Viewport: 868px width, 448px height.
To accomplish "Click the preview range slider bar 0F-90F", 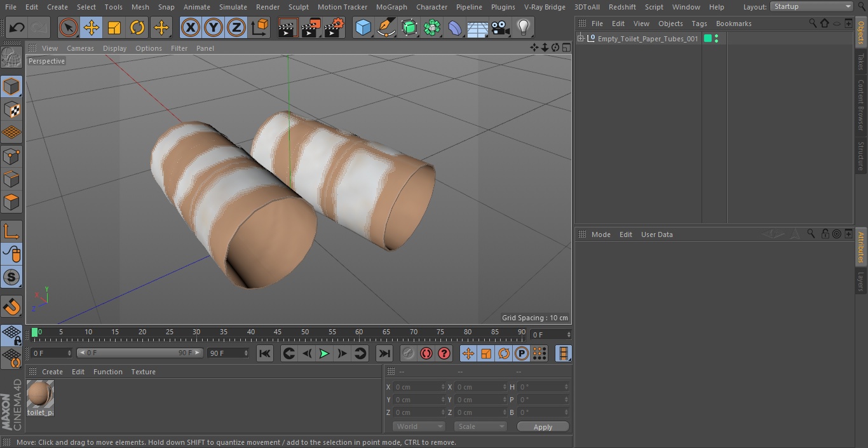I will click(x=140, y=353).
